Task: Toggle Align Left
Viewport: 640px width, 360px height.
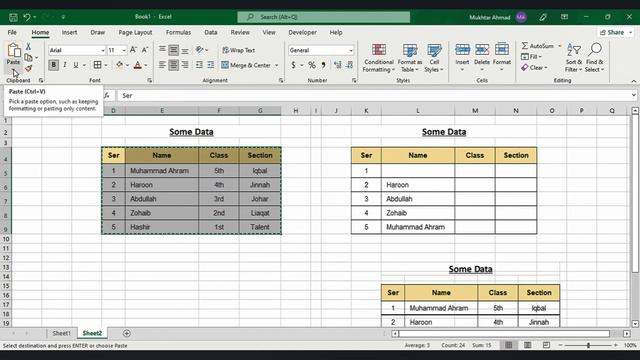Action: [x=162, y=65]
